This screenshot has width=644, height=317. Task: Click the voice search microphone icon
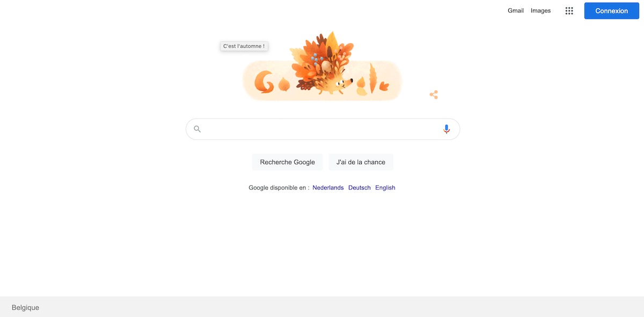coord(447,129)
